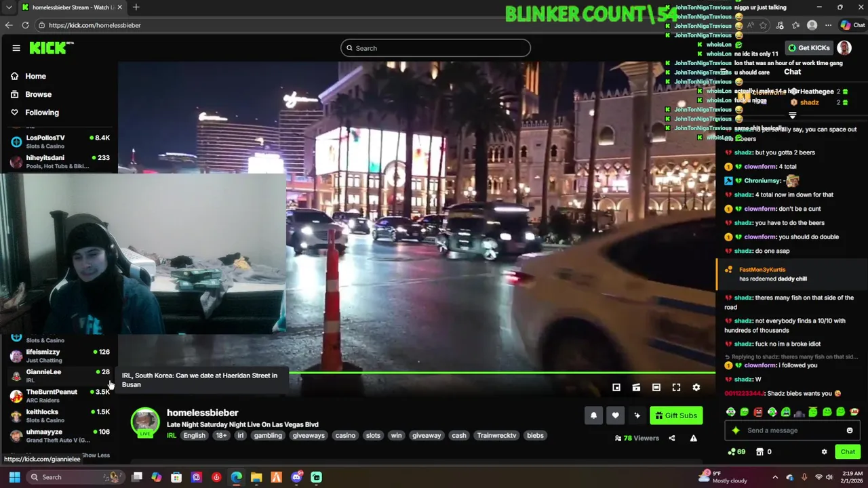
Task: Open Windows Start menu
Action: [14, 477]
